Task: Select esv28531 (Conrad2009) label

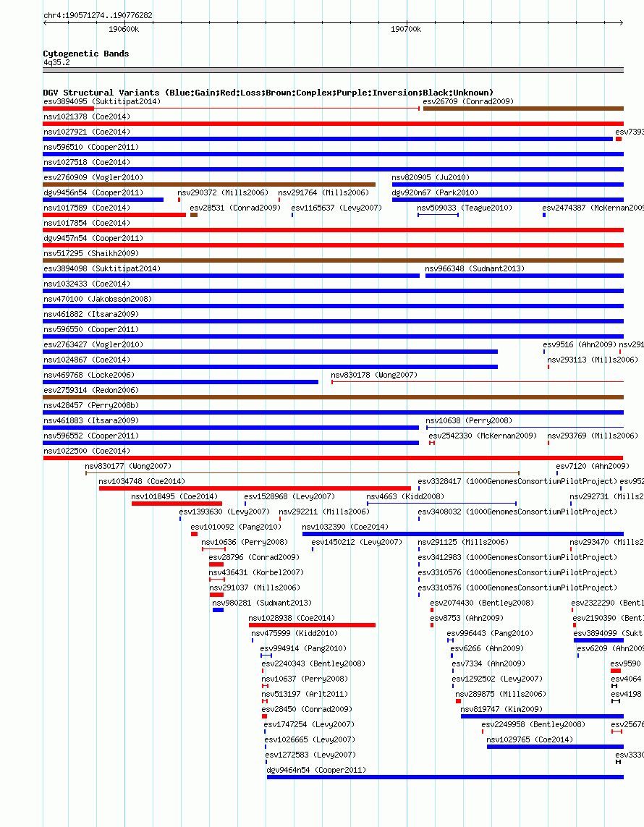Action: coord(235,208)
